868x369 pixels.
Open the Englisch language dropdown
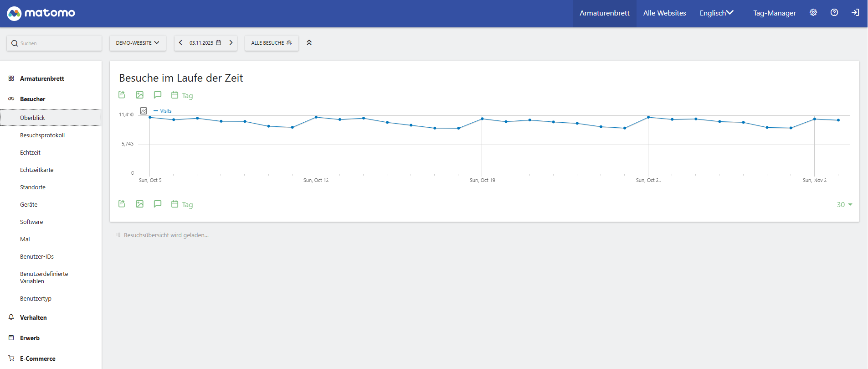(716, 13)
